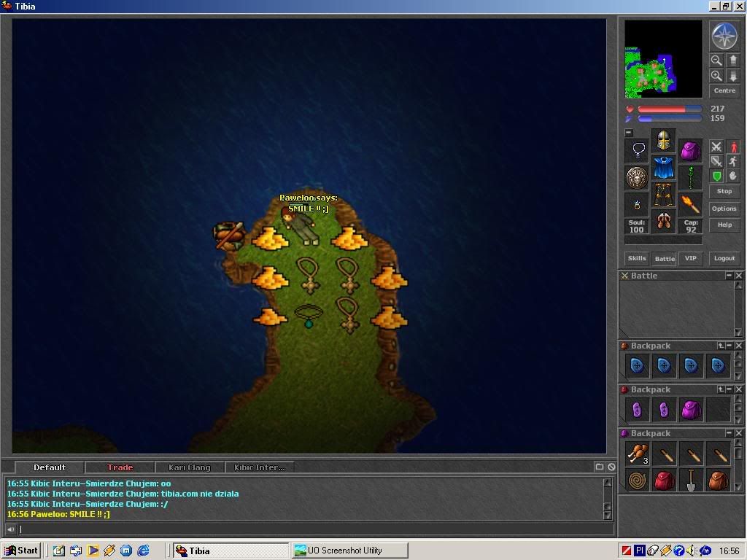Zoom out the minimap
This screenshot has height=560, width=747.
coord(716,60)
